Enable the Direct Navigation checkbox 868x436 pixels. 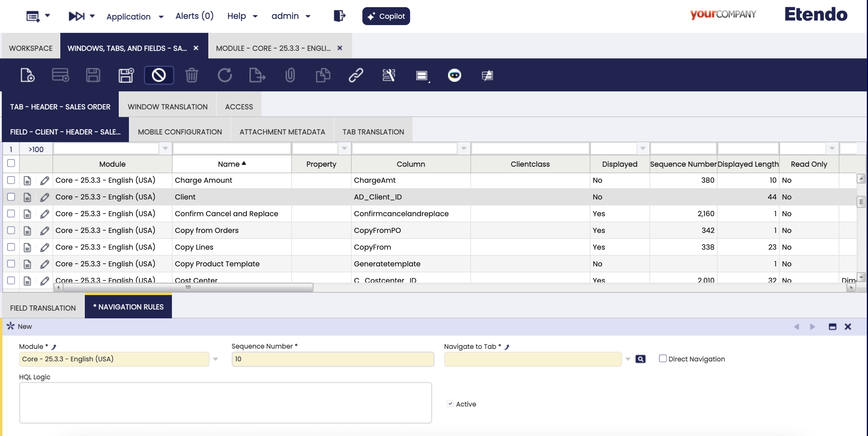point(662,358)
